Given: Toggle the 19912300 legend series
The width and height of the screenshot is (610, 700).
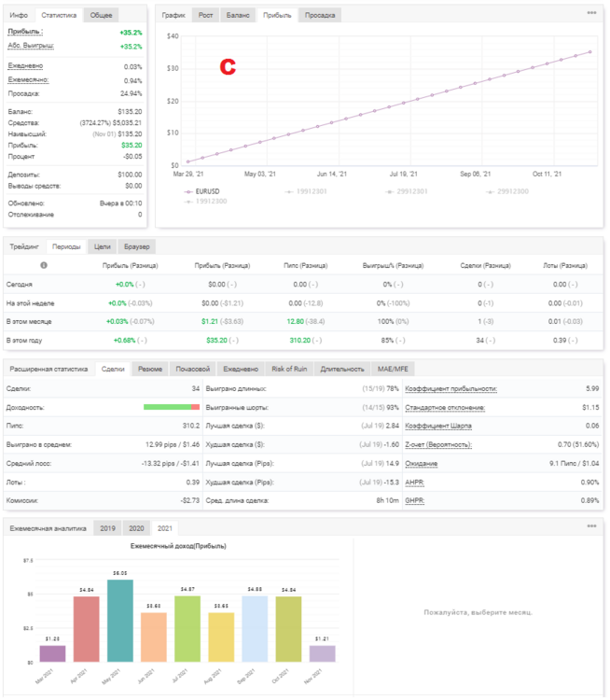Looking at the screenshot, I should click(x=206, y=202).
